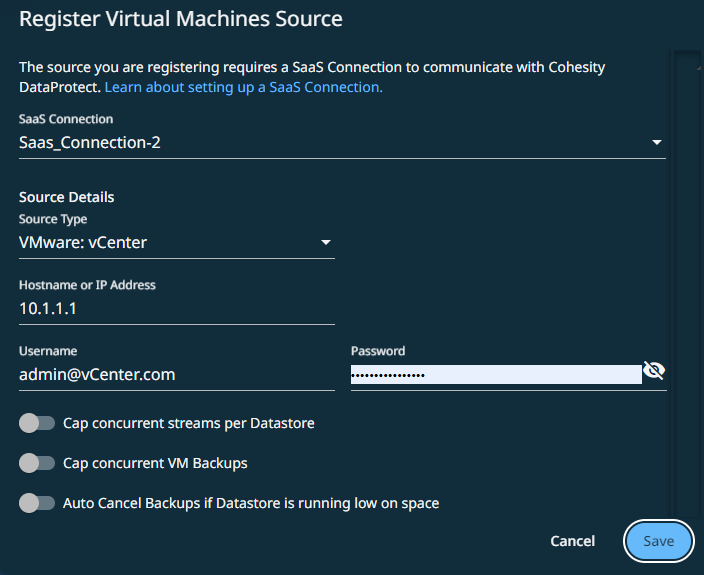Click the 'Register Virtual Machines Source' dialog title
704x575 pixels.
[x=181, y=19]
